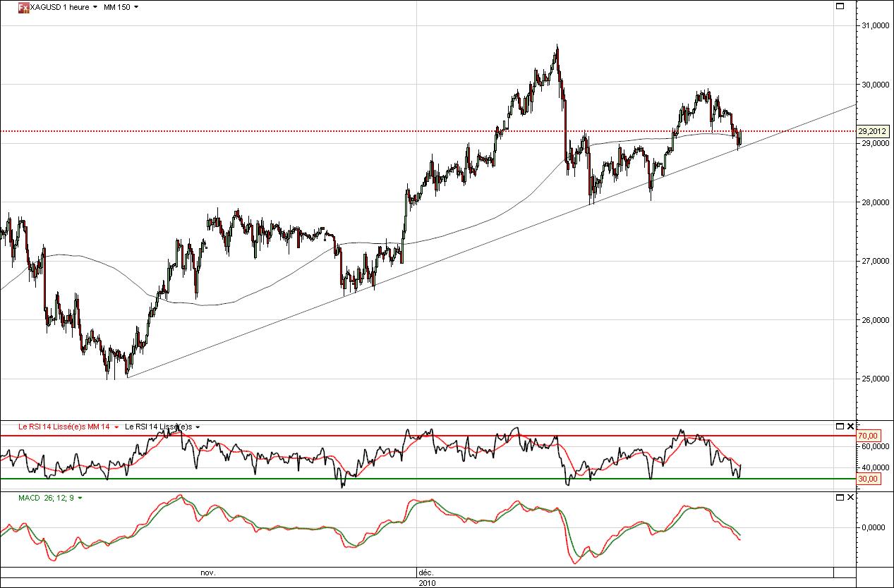The image size is (894, 588).
Task: Select the 70,00 RSI overbought level label
Action: point(867,436)
